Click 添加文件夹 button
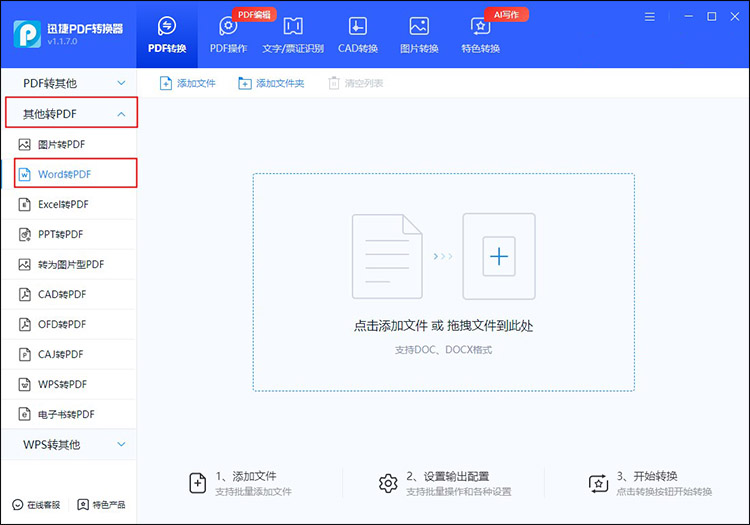Image resolution: width=750 pixels, height=525 pixels. click(271, 83)
